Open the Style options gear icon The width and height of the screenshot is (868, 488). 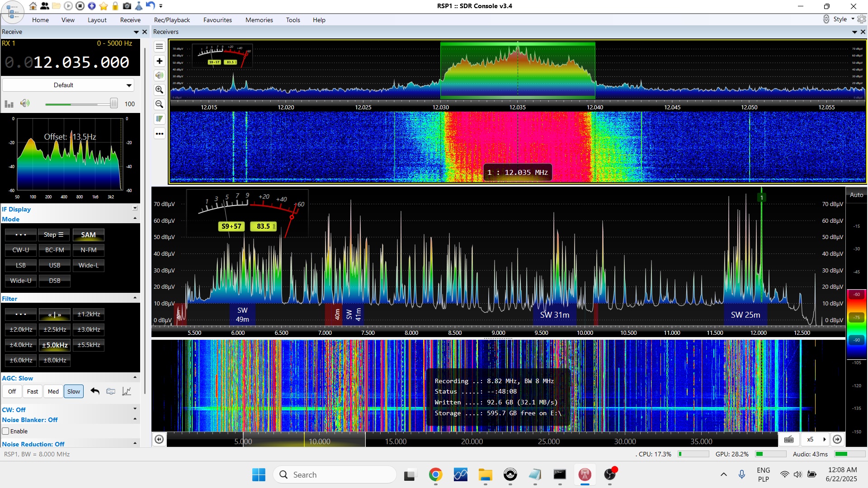862,19
